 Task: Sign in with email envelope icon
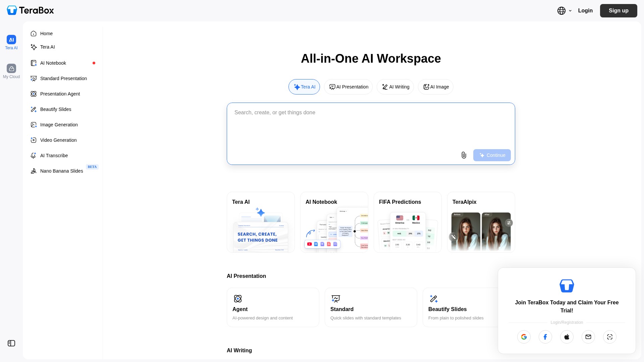[588, 337]
